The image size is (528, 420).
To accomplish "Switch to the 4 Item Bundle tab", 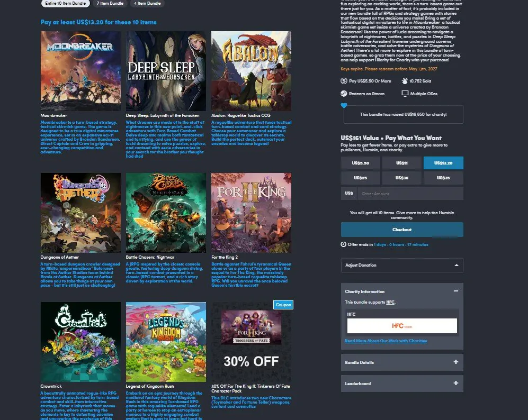I will pos(147,3).
